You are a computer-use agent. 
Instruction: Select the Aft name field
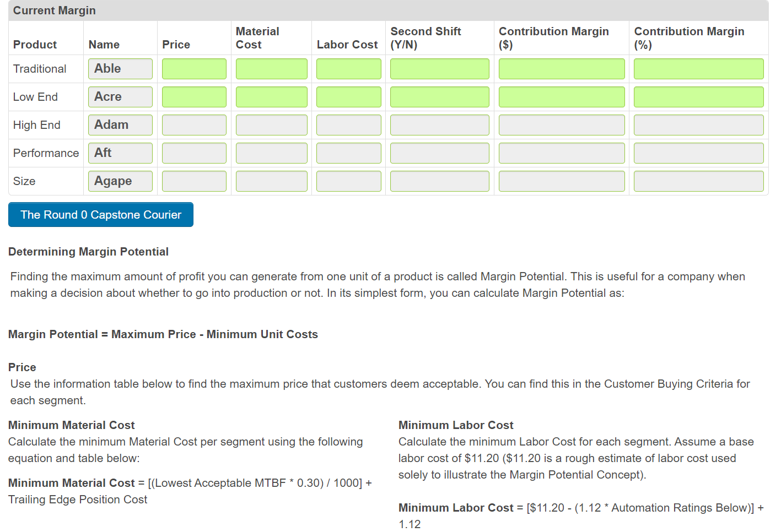point(120,153)
